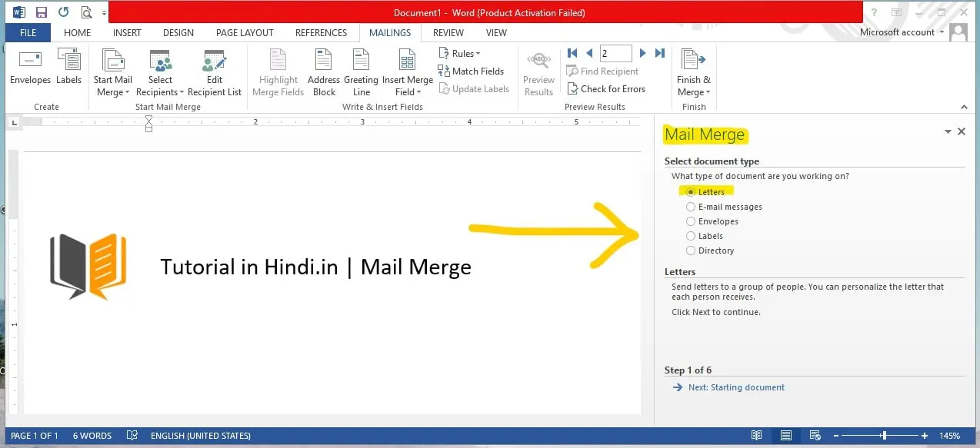This screenshot has width=980, height=448.
Task: Go to the next record arrow
Action: (643, 53)
